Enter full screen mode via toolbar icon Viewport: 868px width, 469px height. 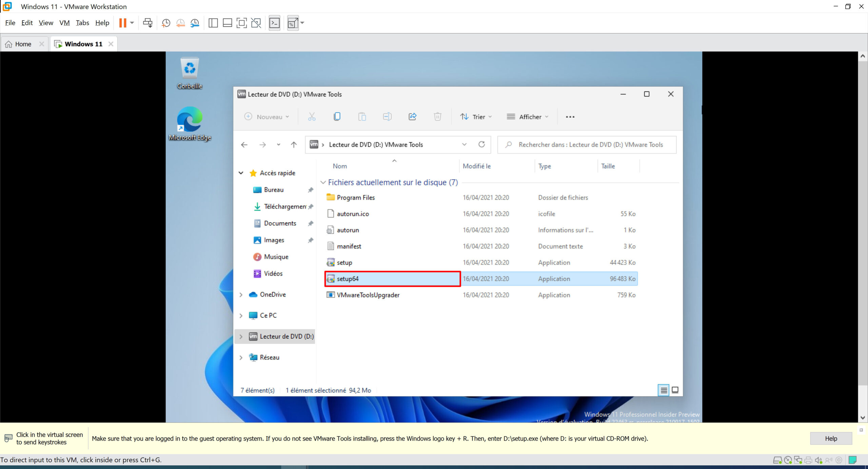pos(241,23)
